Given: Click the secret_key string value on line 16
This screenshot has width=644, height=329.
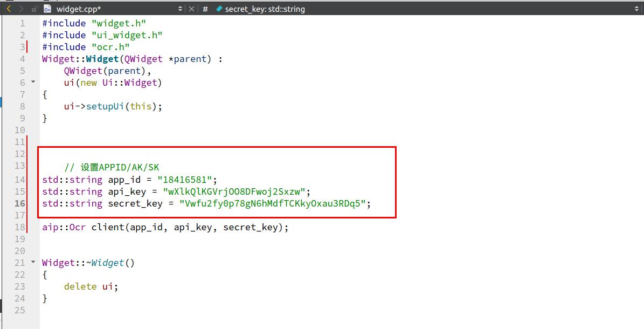Looking at the screenshot, I should click(272, 203).
